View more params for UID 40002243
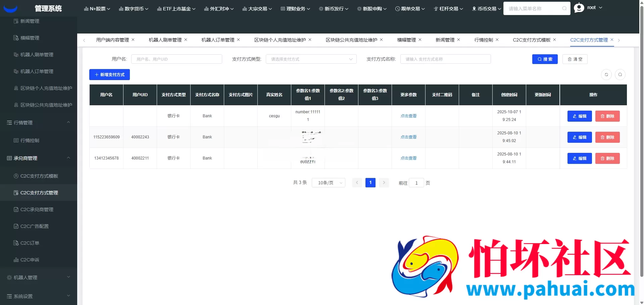The image size is (644, 305). (408, 137)
